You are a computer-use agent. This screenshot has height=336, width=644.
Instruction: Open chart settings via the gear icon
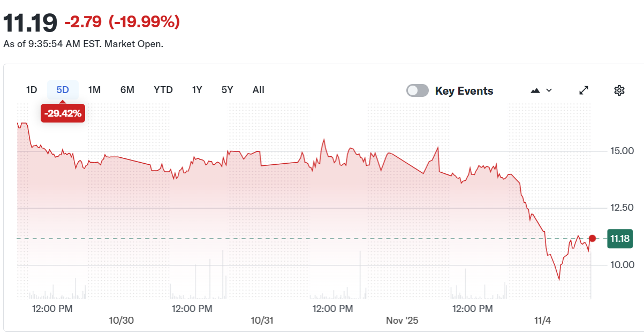(619, 90)
